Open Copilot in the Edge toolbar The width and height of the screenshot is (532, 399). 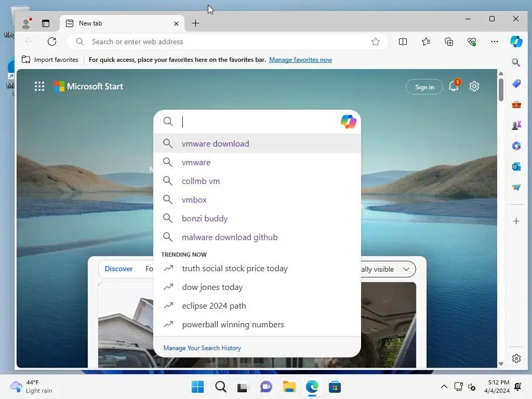(516, 42)
